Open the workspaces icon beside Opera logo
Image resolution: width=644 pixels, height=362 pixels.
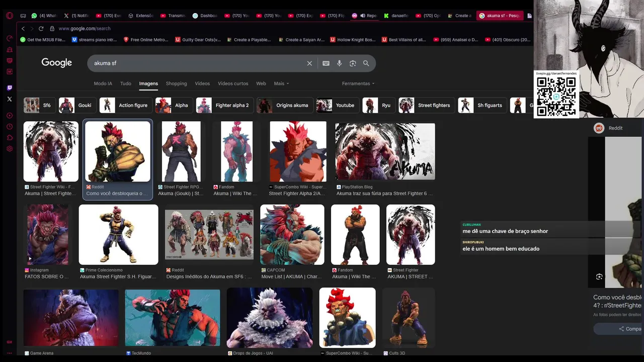coord(23,16)
